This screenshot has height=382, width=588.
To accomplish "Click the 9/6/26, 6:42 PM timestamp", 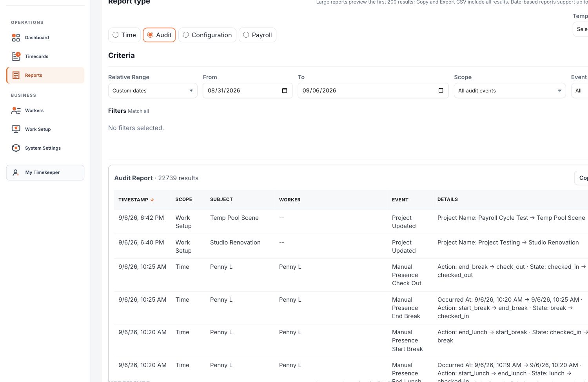I will 141,218.
